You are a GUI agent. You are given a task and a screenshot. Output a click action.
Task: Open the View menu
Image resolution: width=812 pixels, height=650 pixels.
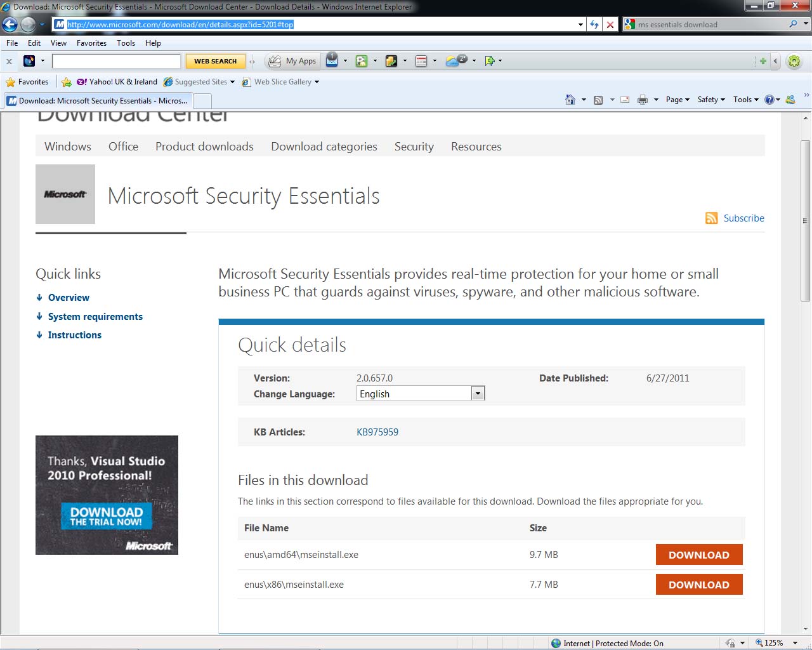(58, 43)
